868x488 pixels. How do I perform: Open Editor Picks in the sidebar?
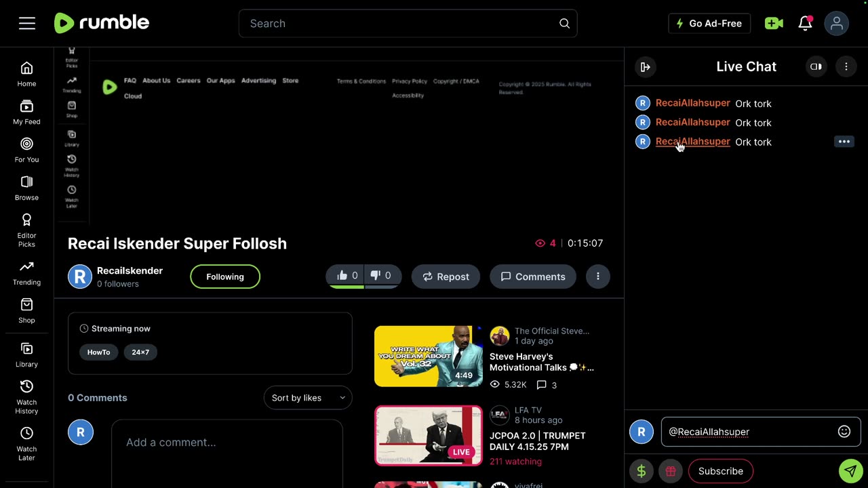tap(26, 230)
